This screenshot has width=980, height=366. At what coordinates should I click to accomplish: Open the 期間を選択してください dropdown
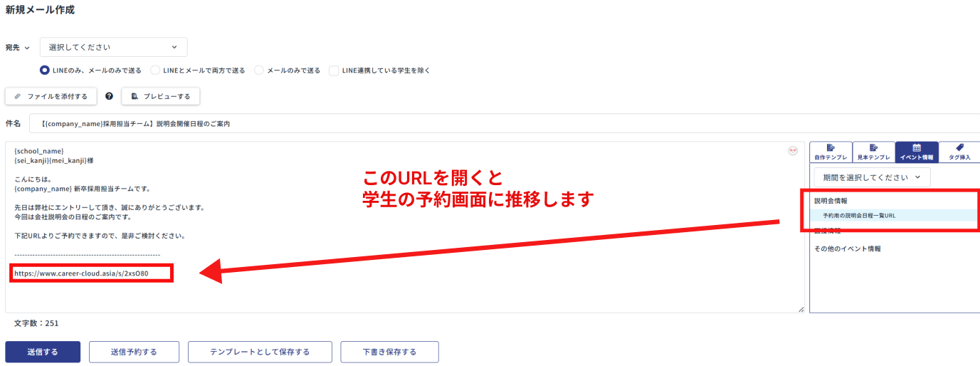872,177
